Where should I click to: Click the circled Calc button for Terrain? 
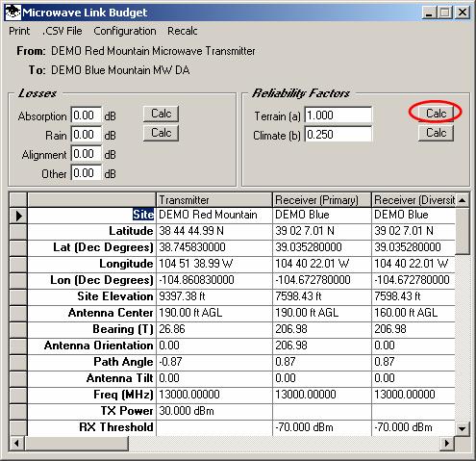(436, 114)
